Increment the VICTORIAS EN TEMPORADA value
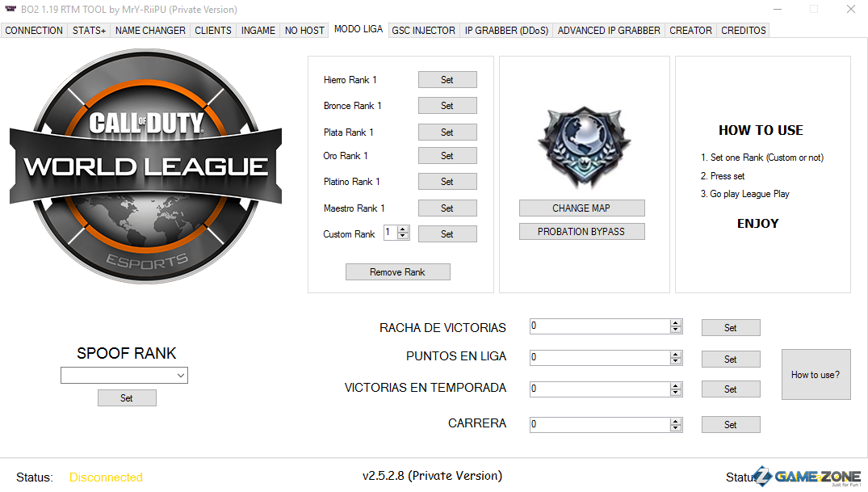This screenshot has height=492, width=868. point(675,386)
